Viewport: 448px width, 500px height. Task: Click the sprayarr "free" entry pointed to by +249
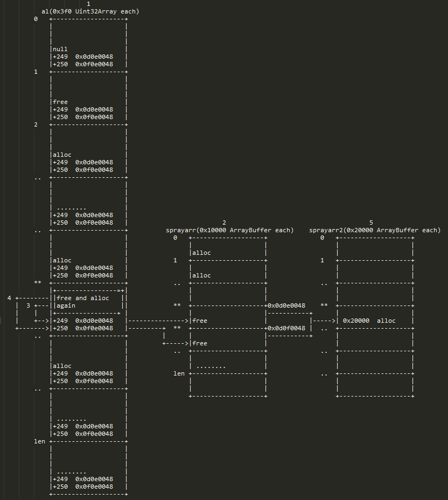click(200, 321)
